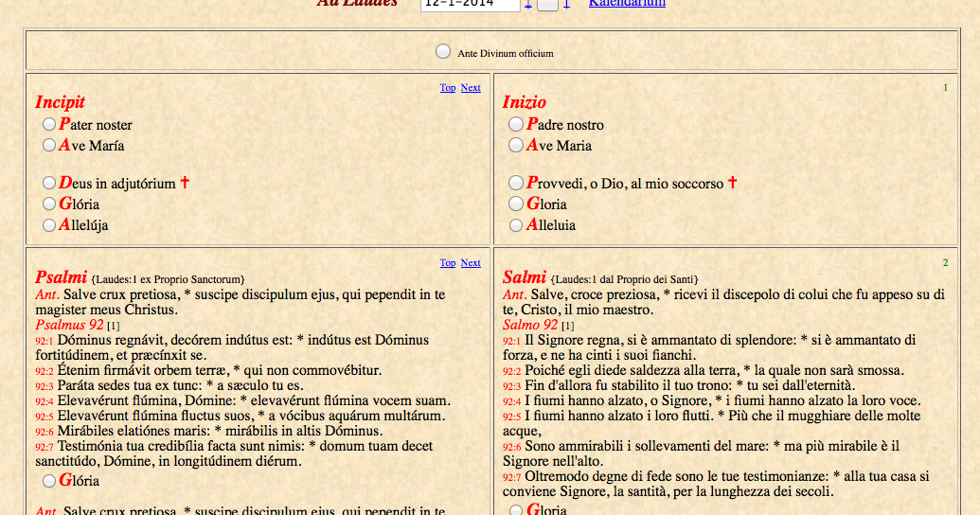The image size is (980, 515).
Task: Click Latin verse beginning Paráta sedes
Action: [x=169, y=385]
